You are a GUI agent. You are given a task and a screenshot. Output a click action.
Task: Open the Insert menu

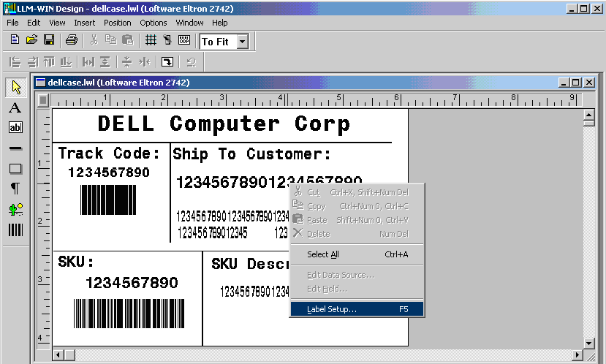point(84,23)
